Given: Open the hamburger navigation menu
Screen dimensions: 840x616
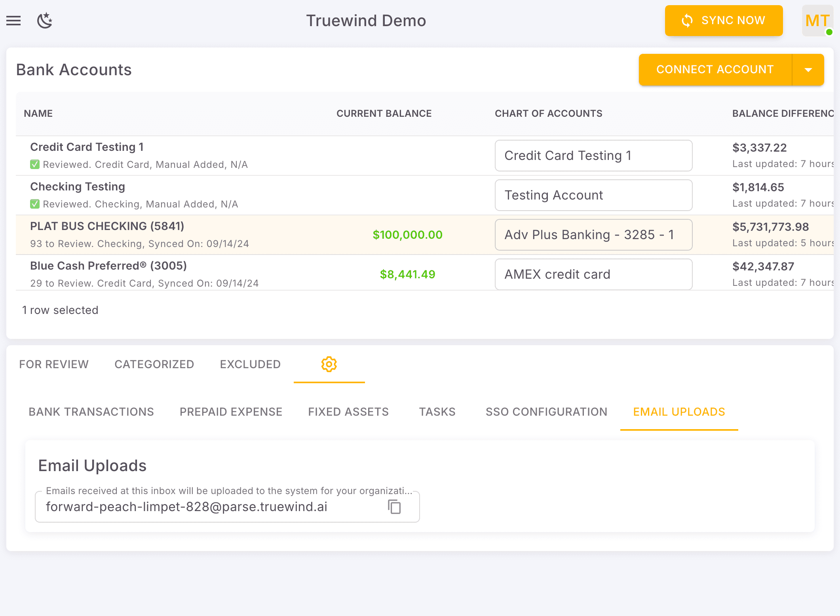Looking at the screenshot, I should 13,21.
